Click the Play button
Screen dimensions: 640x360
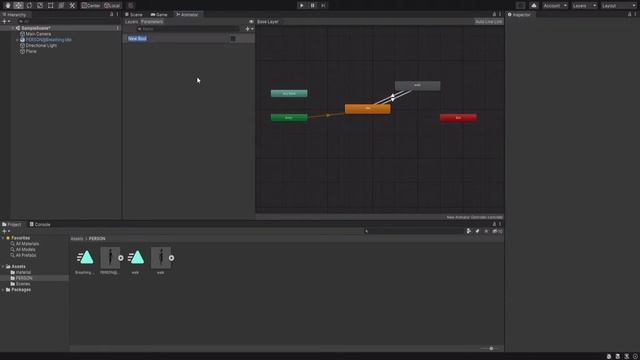click(302, 5)
